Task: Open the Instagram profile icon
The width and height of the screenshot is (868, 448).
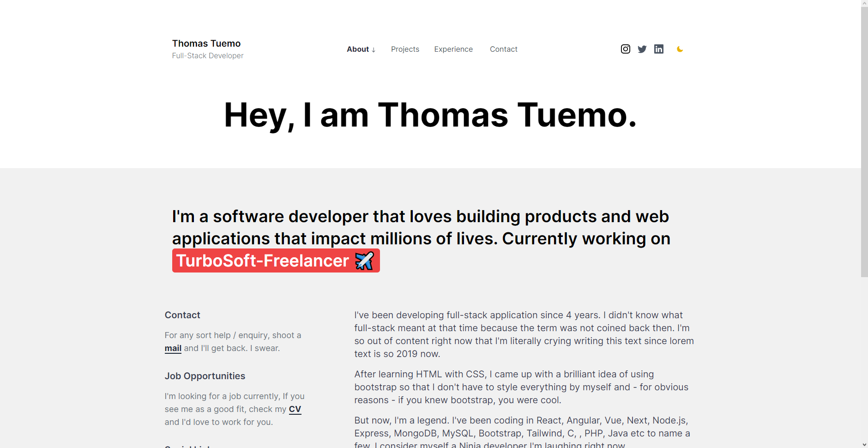Action: pyautogui.click(x=626, y=49)
